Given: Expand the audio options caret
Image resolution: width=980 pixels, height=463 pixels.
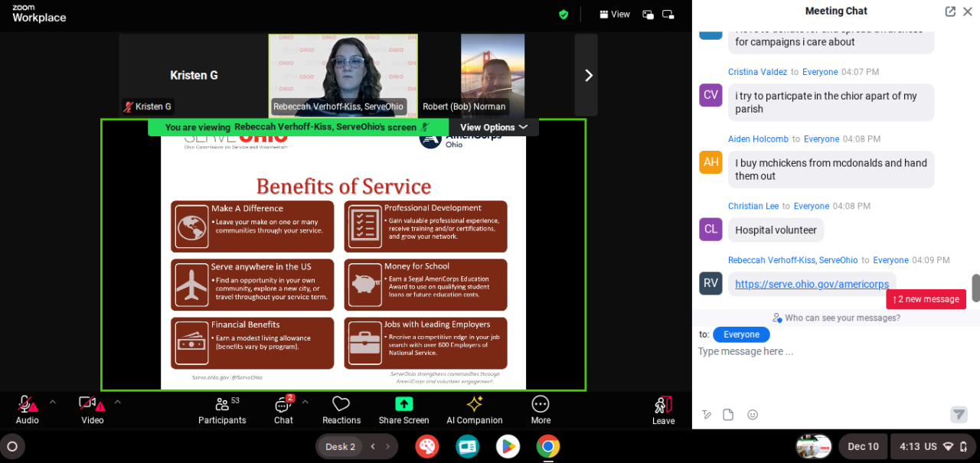Looking at the screenshot, I should [x=53, y=402].
